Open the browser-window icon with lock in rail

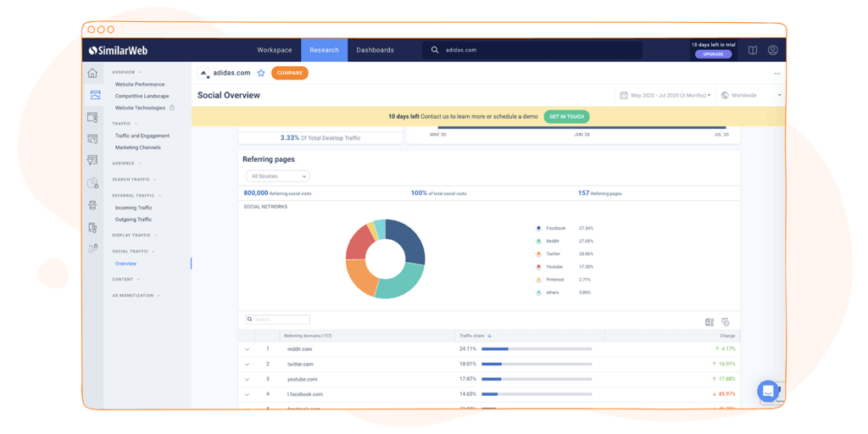(x=92, y=117)
